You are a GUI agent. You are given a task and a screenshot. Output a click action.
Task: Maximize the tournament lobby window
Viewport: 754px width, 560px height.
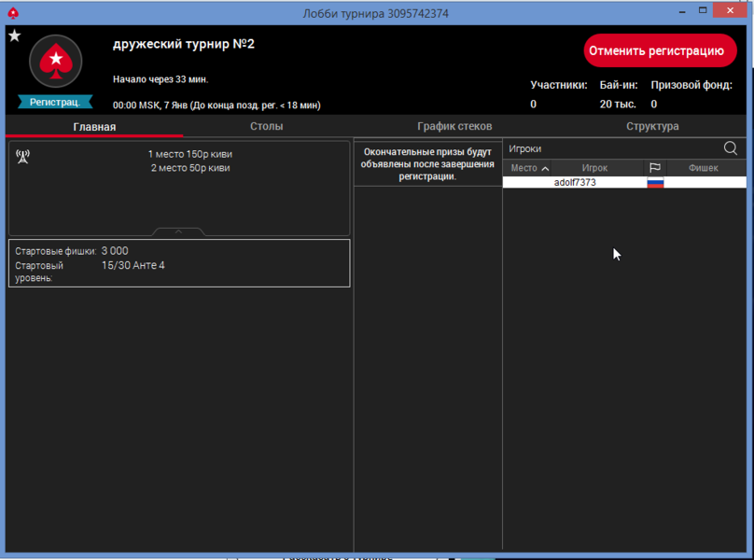[x=703, y=11]
